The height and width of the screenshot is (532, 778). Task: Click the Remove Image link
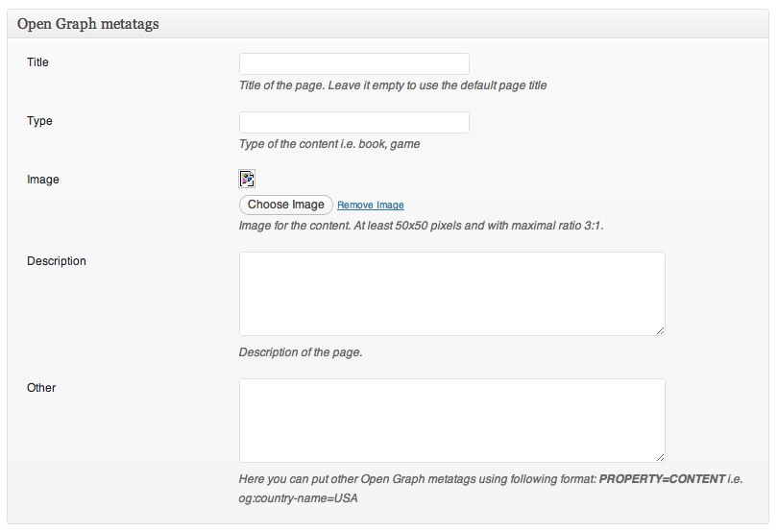370,206
